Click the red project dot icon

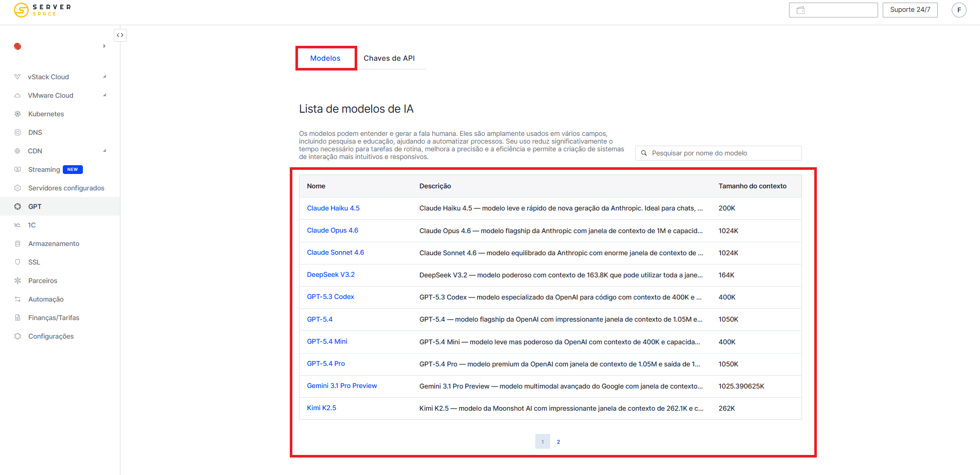pyautogui.click(x=17, y=46)
